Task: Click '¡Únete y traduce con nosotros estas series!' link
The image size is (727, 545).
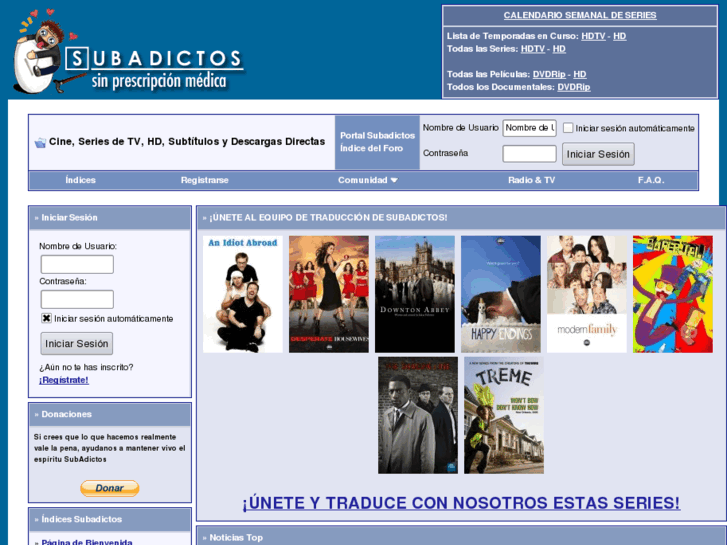Action: (x=461, y=503)
